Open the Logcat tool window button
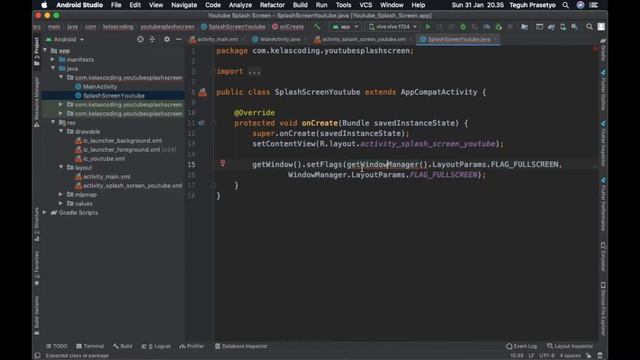 point(156,346)
